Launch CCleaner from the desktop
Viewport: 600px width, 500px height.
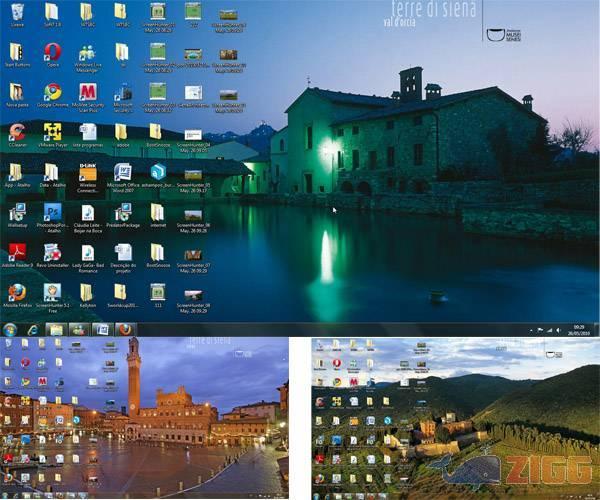coord(17,132)
